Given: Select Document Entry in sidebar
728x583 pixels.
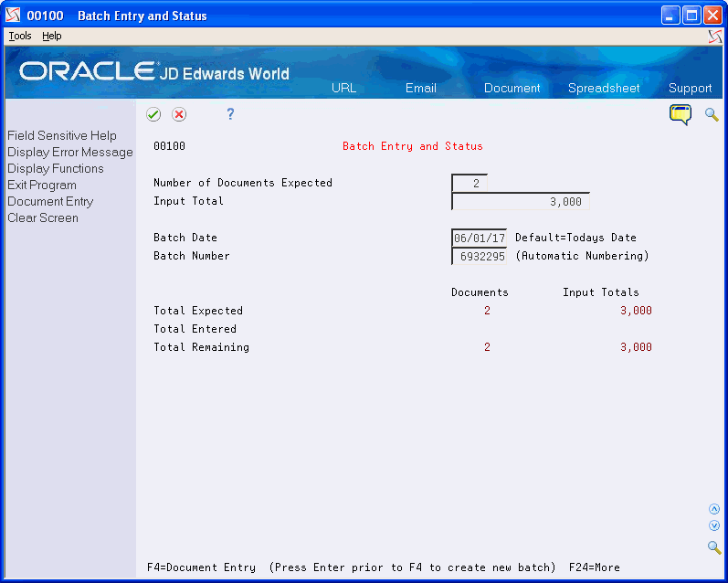Looking at the screenshot, I should tap(50, 202).
